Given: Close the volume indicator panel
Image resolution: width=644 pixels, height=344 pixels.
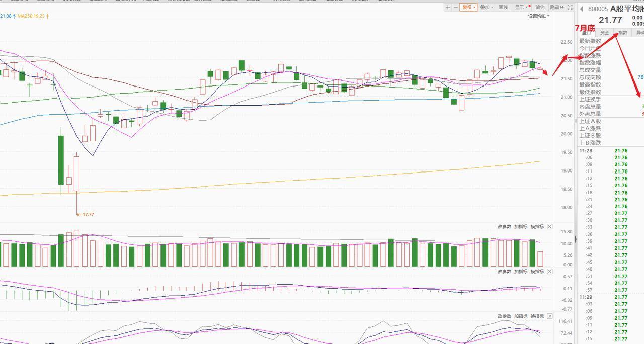Looking at the screenshot, I should [550, 227].
